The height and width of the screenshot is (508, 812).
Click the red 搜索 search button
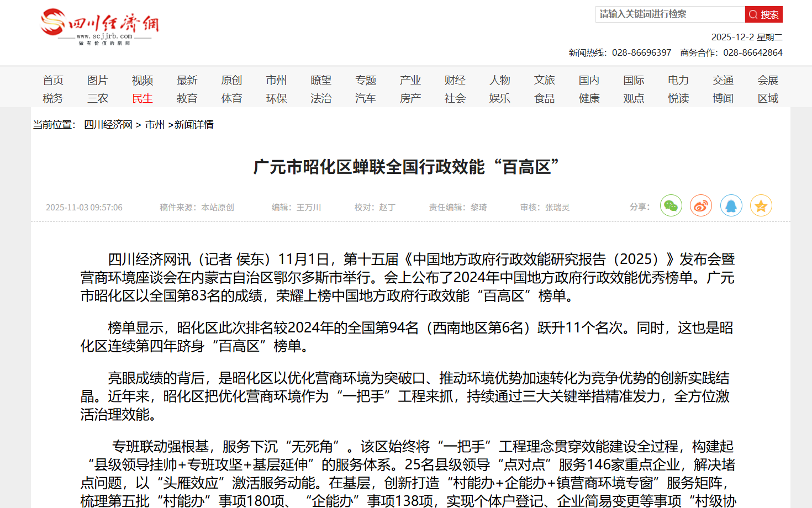[x=763, y=14]
